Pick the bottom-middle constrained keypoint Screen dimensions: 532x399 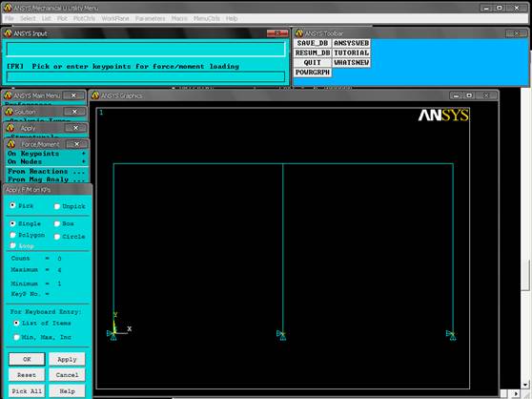282,334
